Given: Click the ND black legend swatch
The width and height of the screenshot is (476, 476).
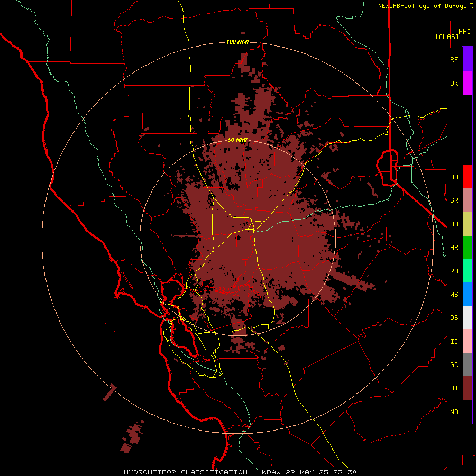Looking at the screenshot, I should click(467, 411).
